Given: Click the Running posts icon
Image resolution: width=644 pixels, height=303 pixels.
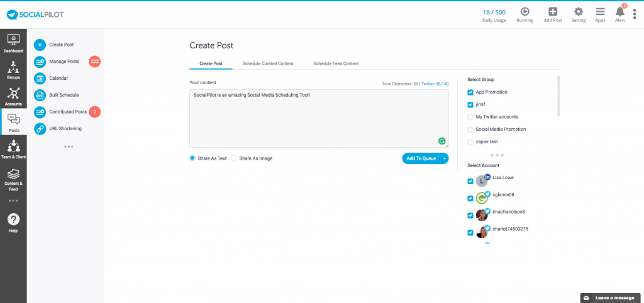Looking at the screenshot, I should (x=525, y=13).
